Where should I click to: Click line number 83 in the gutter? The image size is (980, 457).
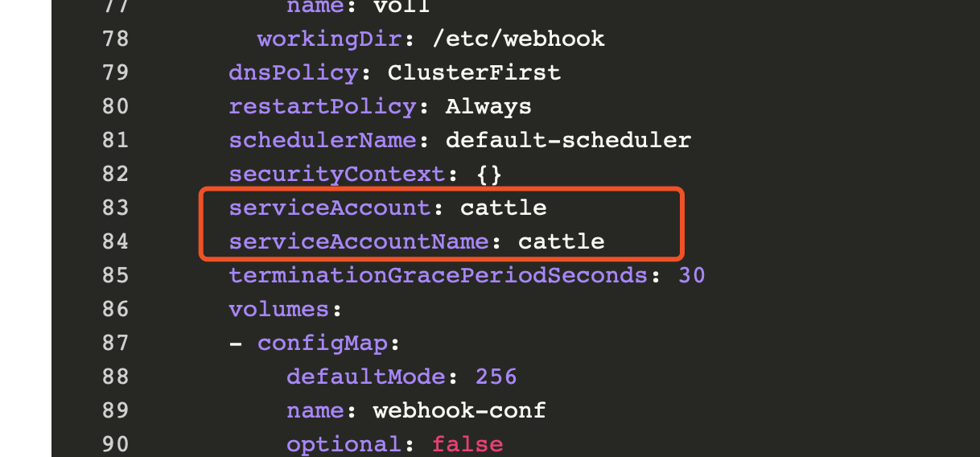tap(115, 208)
